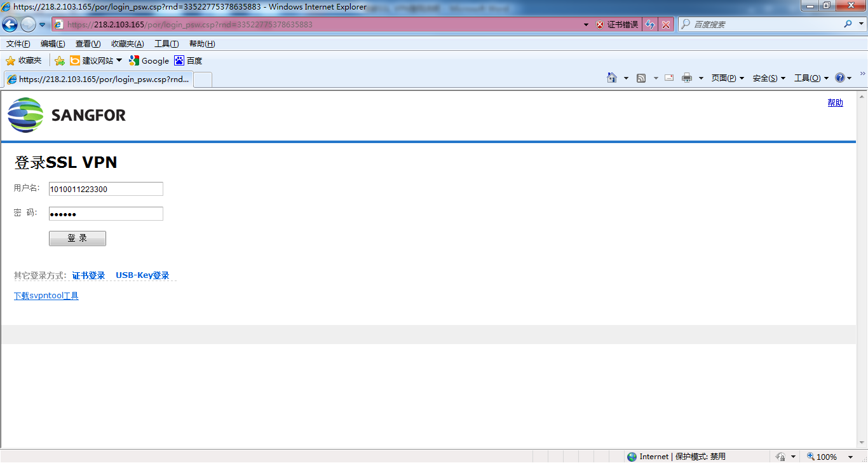Click the browser Forward arrow button
The width and height of the screenshot is (868, 463).
click(28, 25)
